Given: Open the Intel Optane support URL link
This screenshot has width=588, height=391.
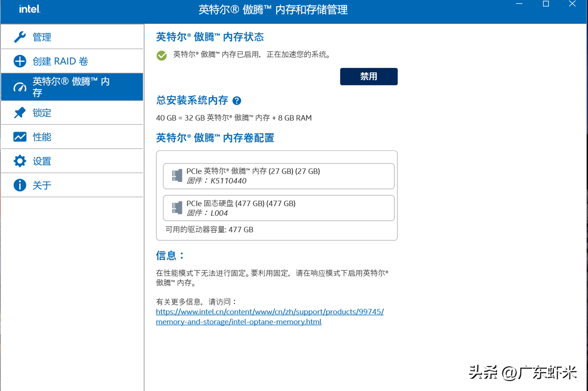Looking at the screenshot, I should coord(270,316).
